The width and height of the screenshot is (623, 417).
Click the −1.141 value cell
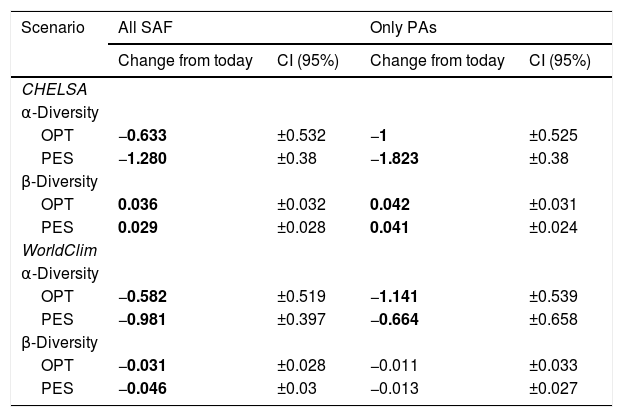(396, 296)
